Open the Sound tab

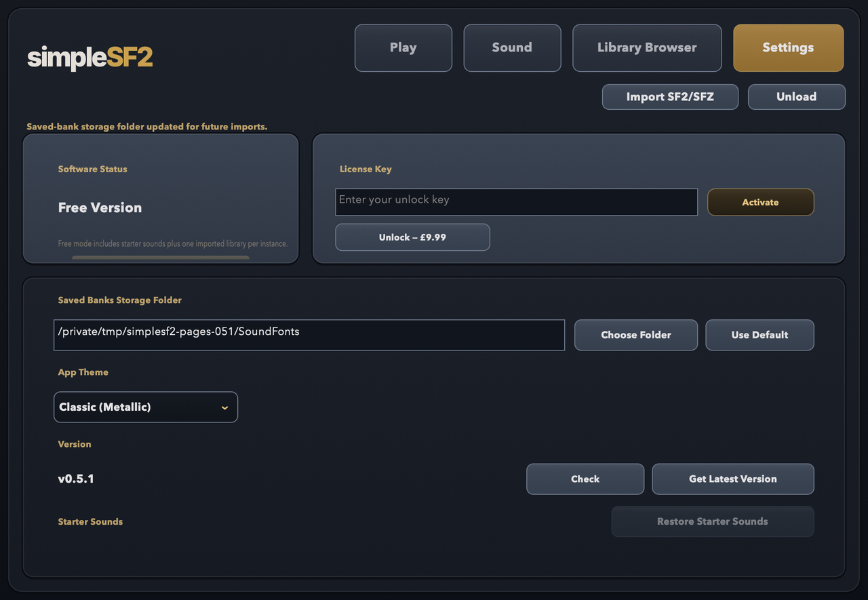pyautogui.click(x=512, y=48)
